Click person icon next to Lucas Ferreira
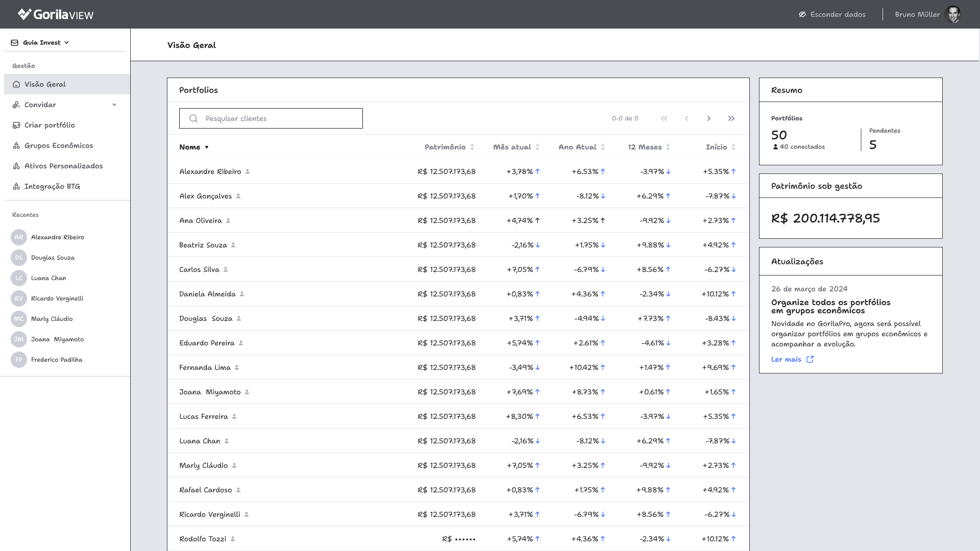Screen dimensions: 980x551 [x=234, y=416]
